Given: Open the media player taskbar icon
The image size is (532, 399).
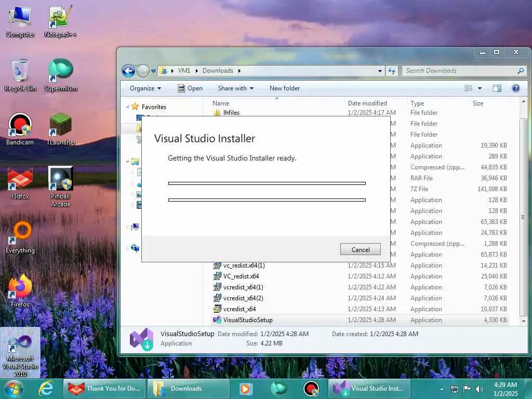Looking at the screenshot, I should pos(245,389).
